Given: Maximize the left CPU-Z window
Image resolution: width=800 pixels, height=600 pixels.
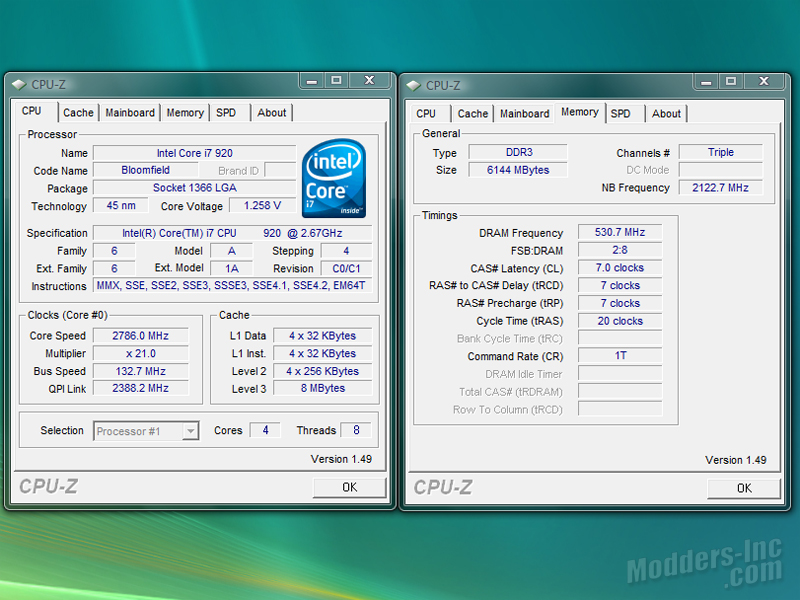Looking at the screenshot, I should (336, 81).
